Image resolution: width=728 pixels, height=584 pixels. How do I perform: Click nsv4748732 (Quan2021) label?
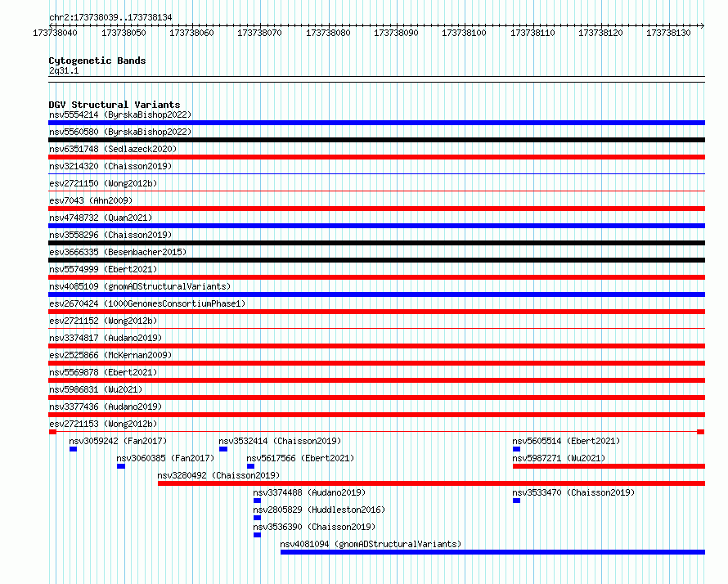click(101, 218)
